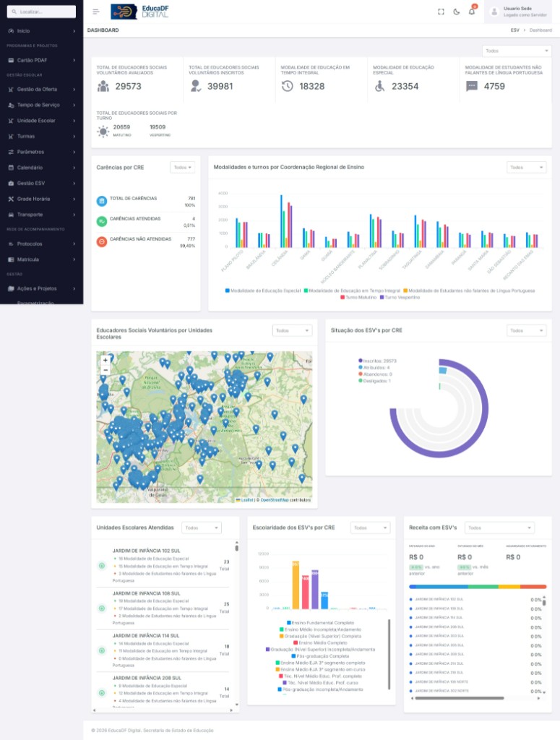The height and width of the screenshot is (740, 560).
Task: Click ESV breadcrumb link
Action: pos(514,30)
